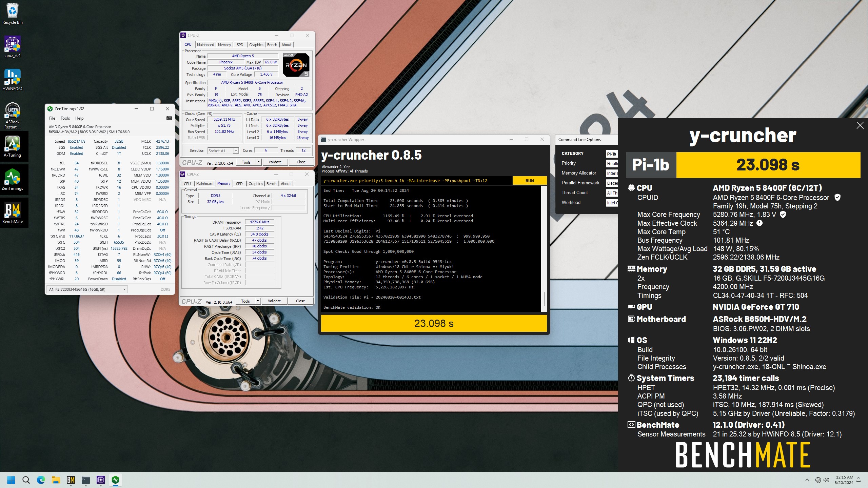
Task: Take screenshot with ZenTimings camera icon
Action: [169, 118]
